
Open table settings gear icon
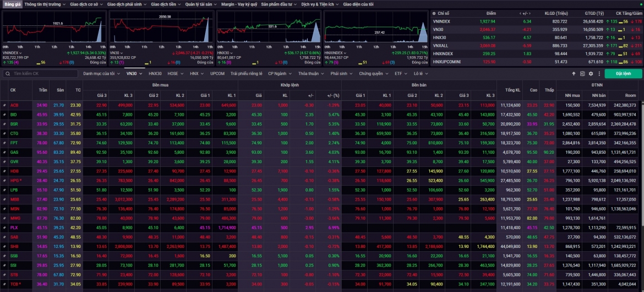click(x=591, y=74)
